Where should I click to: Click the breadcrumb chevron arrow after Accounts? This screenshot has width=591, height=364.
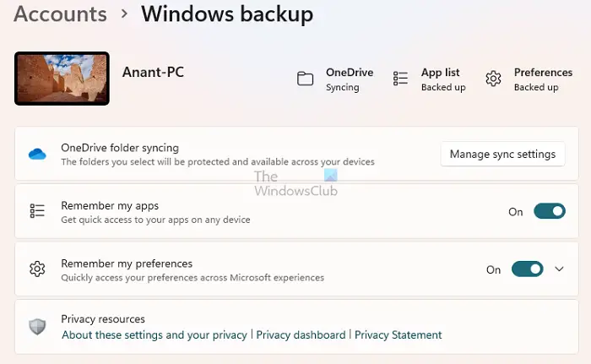pos(124,14)
